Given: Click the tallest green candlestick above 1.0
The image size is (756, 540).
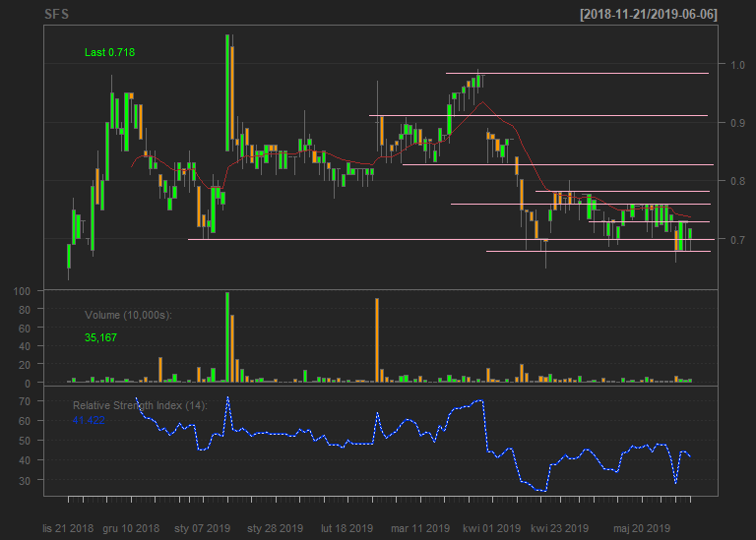Looking at the screenshot, I should pos(227,92).
